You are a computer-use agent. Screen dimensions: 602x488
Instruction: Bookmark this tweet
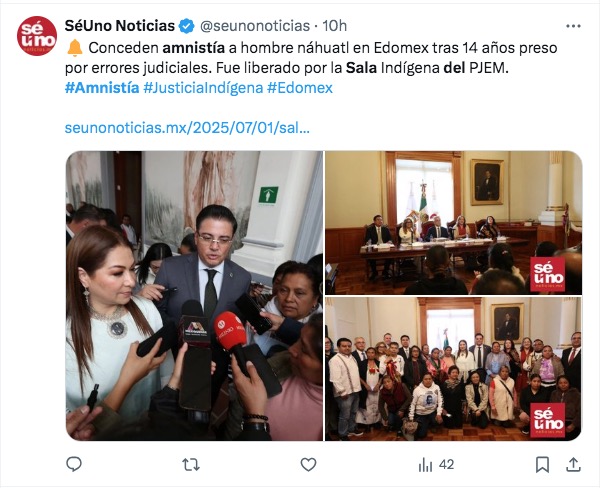542,465
